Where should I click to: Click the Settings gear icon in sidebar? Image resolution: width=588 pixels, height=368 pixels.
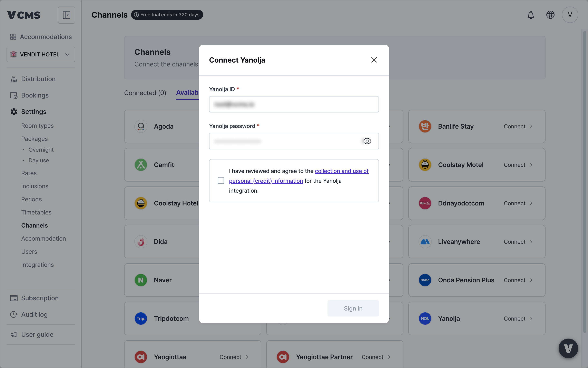point(14,112)
